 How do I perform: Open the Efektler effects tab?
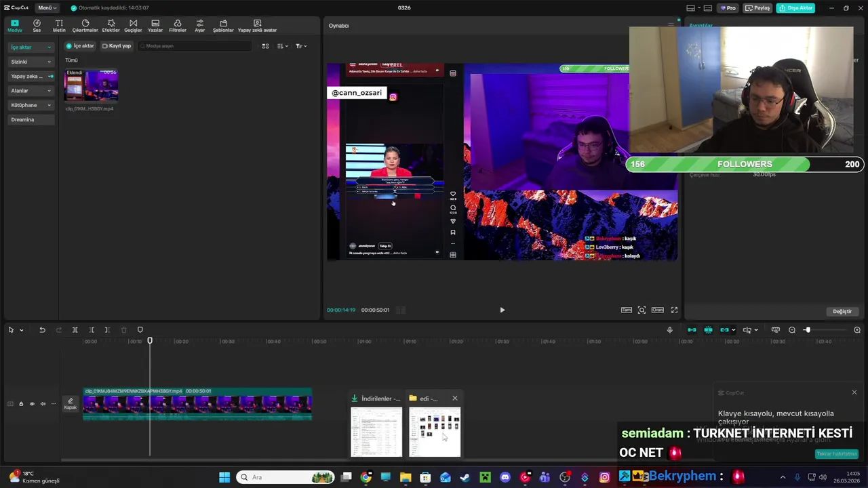click(111, 26)
